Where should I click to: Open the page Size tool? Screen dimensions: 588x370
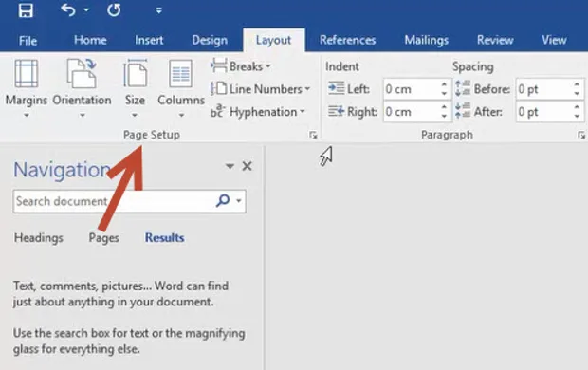(135, 88)
